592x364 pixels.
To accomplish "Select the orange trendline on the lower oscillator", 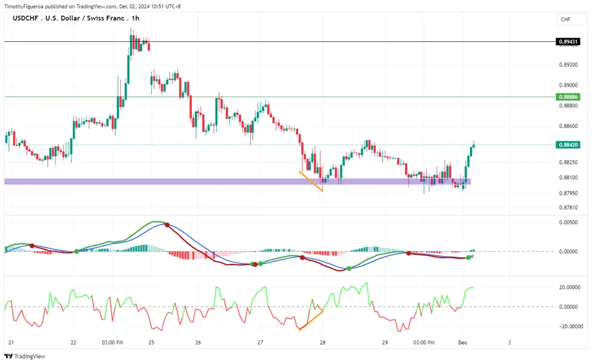I will tap(311, 321).
